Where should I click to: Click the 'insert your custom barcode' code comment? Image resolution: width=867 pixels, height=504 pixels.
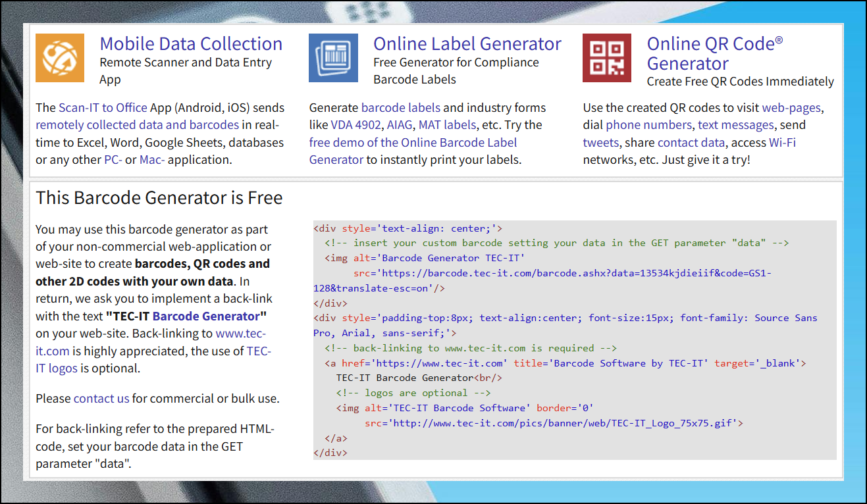tap(556, 243)
